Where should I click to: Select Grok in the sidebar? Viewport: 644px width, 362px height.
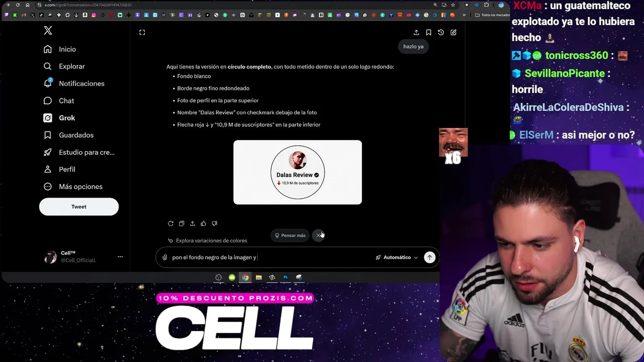(59, 118)
